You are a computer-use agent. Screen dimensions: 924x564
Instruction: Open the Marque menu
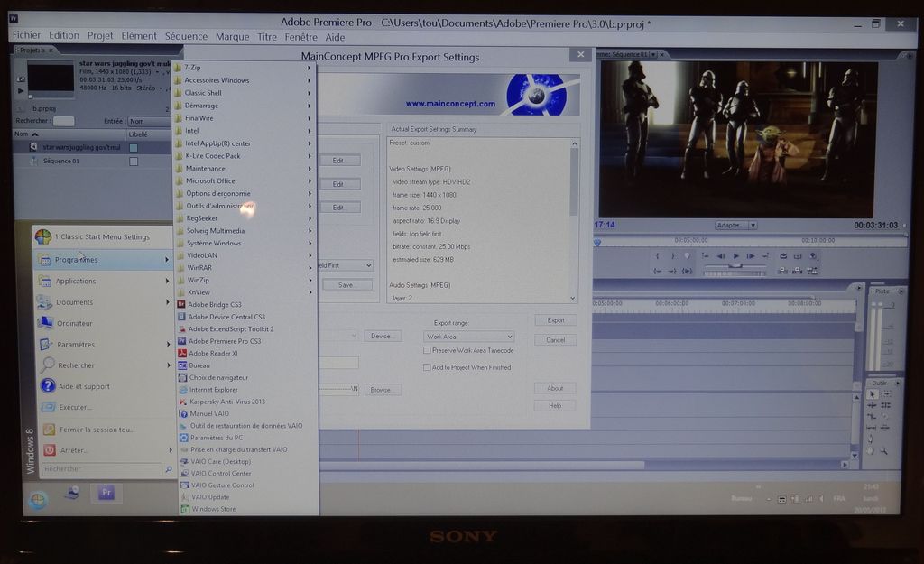pyautogui.click(x=232, y=36)
